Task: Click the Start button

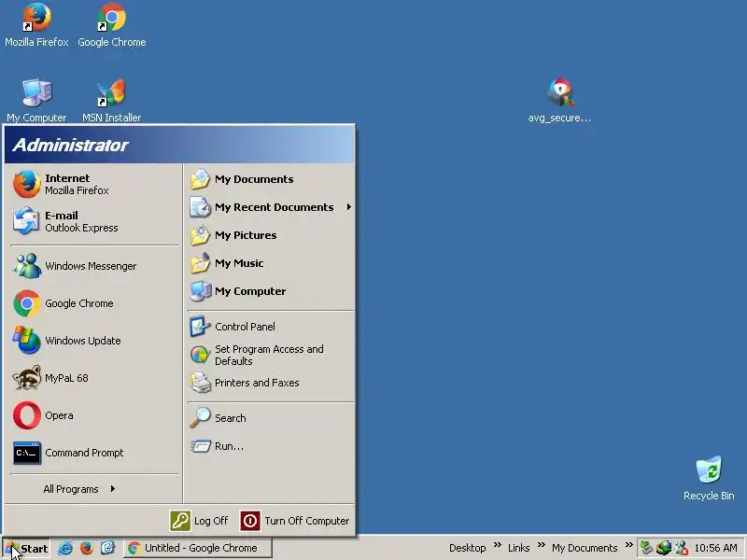Action: coord(27,548)
